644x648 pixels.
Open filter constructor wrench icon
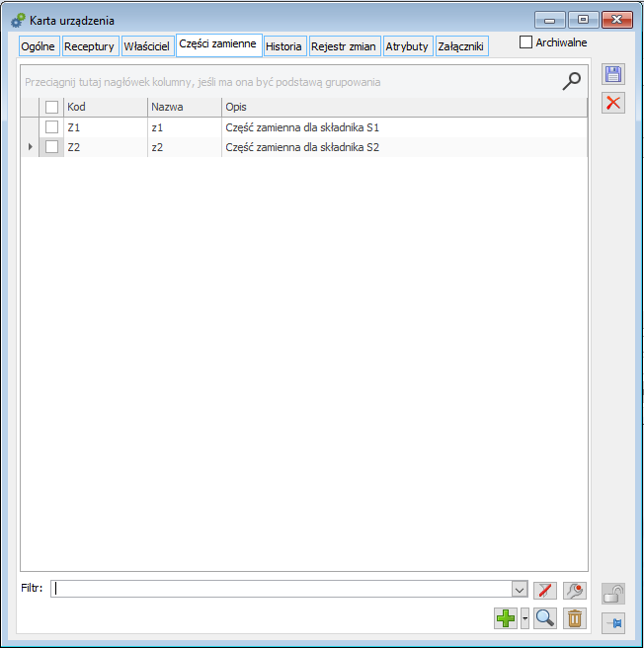(x=575, y=590)
